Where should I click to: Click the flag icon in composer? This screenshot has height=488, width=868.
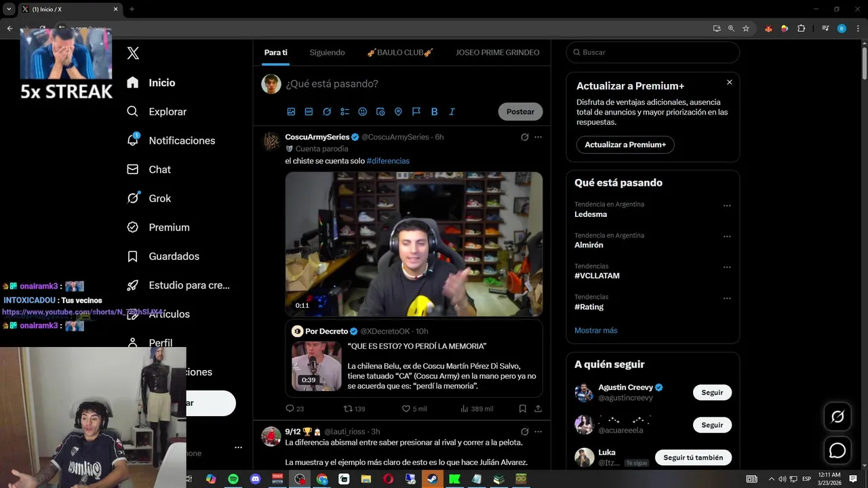[416, 112]
